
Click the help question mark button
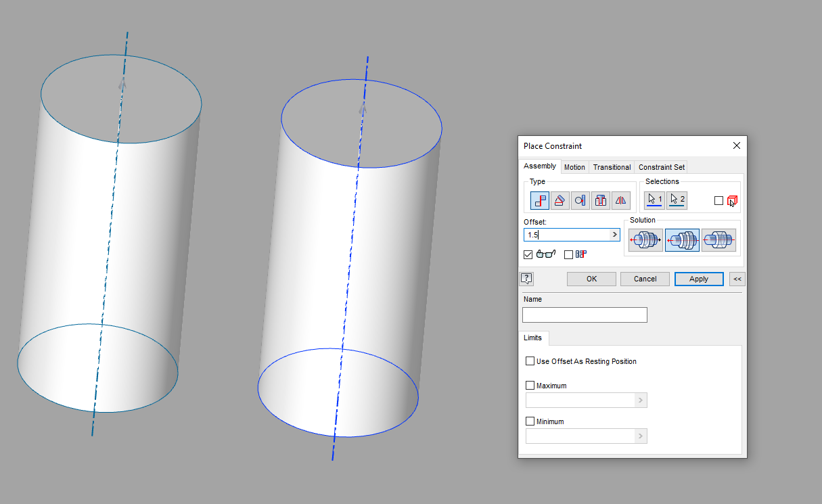(526, 279)
